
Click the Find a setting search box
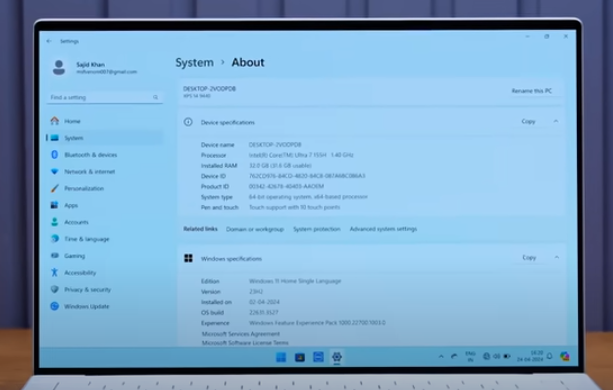point(104,97)
